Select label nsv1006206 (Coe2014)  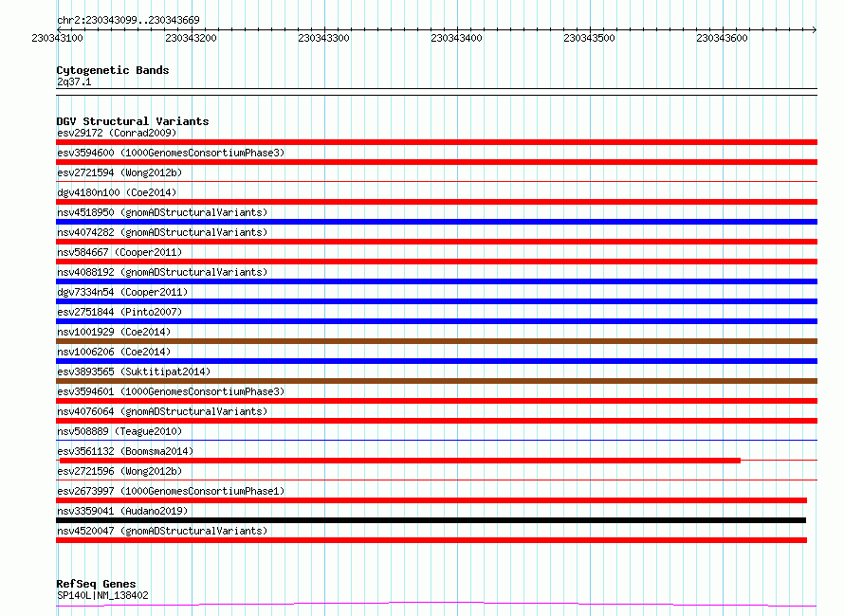114,352
